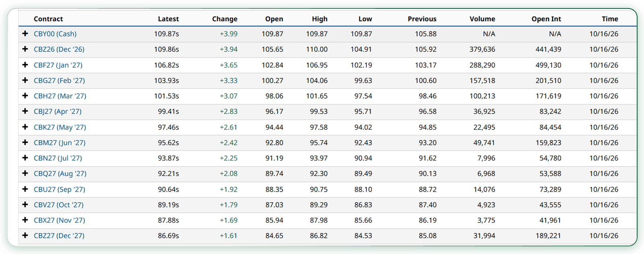The height and width of the screenshot is (254, 644).
Task: Expand the CBV27 (Oct '27) row
Action: coord(25,204)
